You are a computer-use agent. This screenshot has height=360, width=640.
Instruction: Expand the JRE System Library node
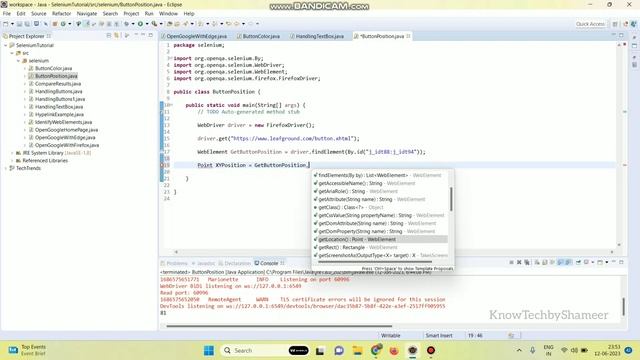[x=12, y=153]
